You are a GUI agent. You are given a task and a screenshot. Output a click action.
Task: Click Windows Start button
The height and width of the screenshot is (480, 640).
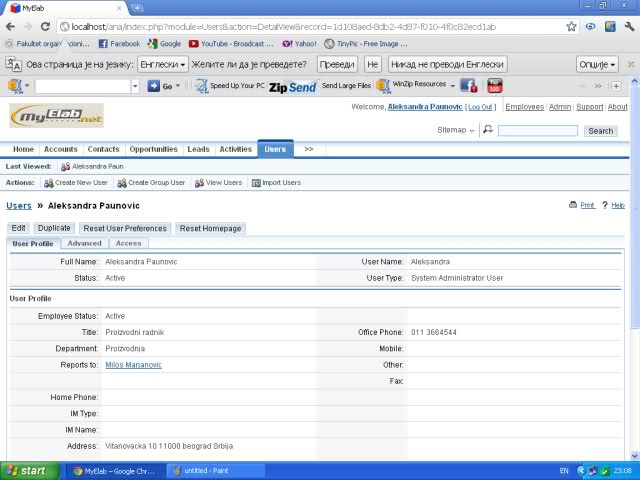point(25,470)
